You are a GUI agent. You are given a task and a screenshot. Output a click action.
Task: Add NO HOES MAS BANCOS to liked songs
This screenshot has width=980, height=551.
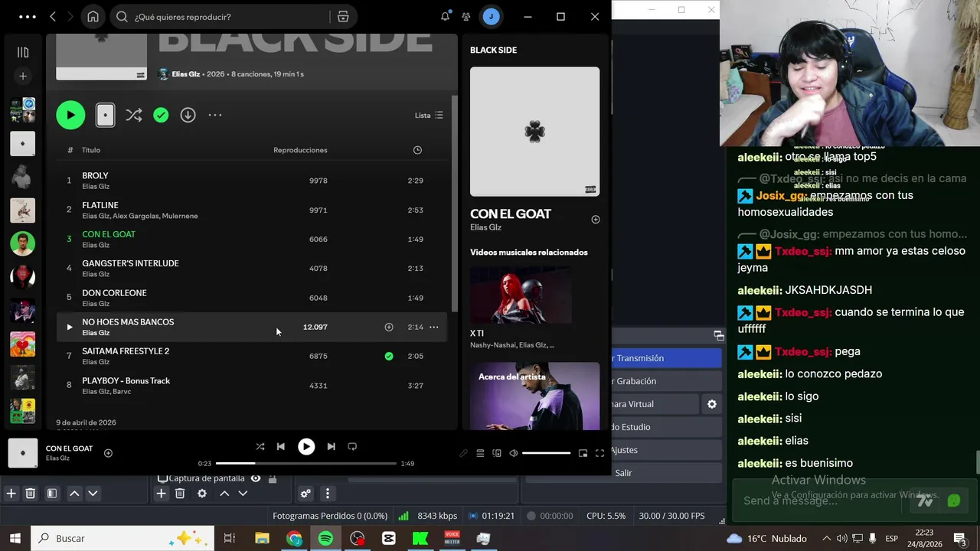tap(389, 328)
